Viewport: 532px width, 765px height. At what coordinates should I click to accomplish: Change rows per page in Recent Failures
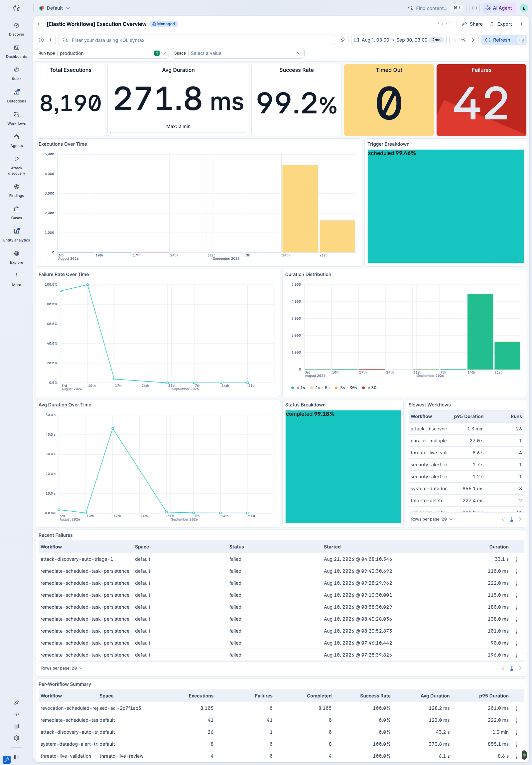tap(62, 668)
